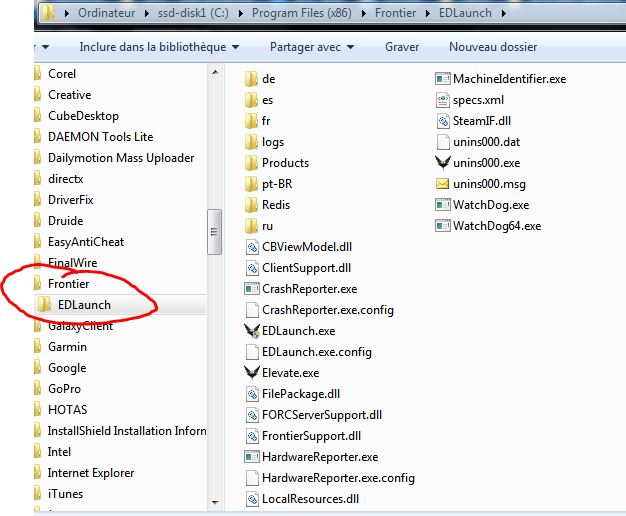
Task: Expand breadcrumb arrow after Ordinateur
Action: coord(147,13)
